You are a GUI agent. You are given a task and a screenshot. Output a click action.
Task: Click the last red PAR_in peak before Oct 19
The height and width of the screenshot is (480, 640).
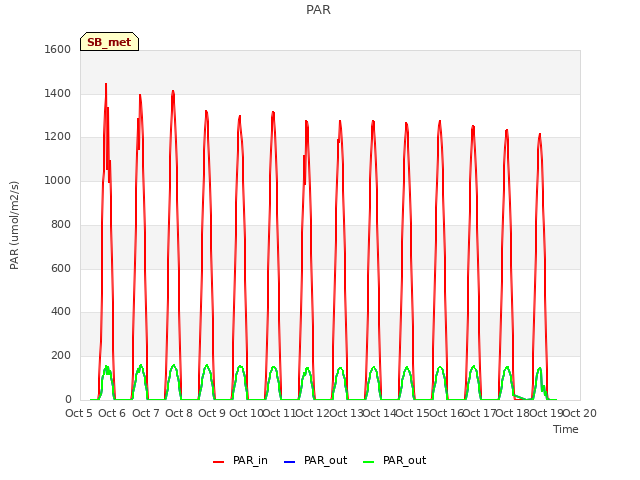(540, 134)
